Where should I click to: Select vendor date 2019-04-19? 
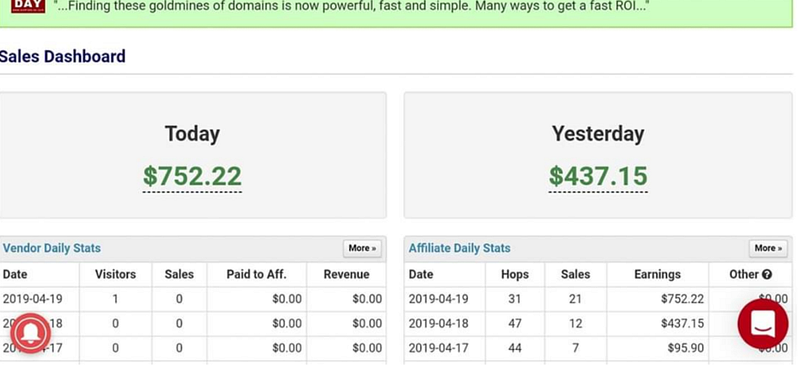(33, 299)
